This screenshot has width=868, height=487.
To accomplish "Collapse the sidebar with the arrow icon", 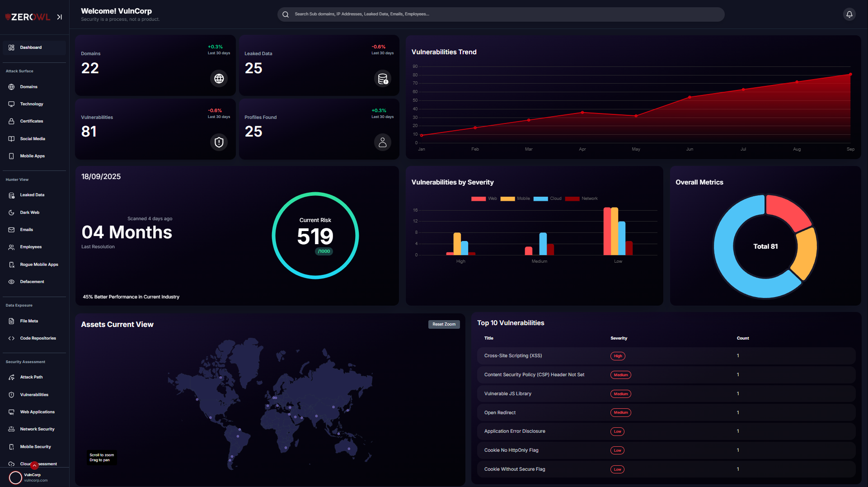I will [59, 17].
